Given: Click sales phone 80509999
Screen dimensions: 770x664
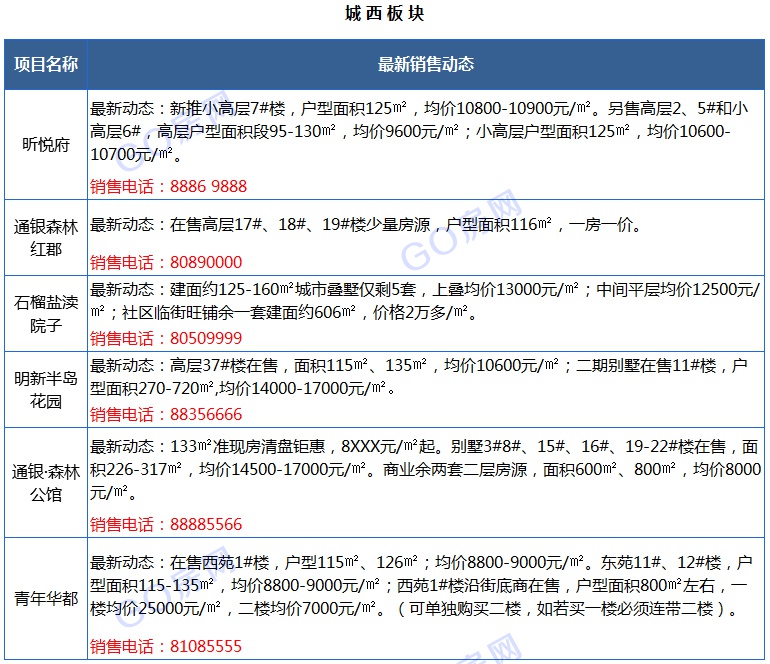Looking at the screenshot, I should tap(206, 338).
